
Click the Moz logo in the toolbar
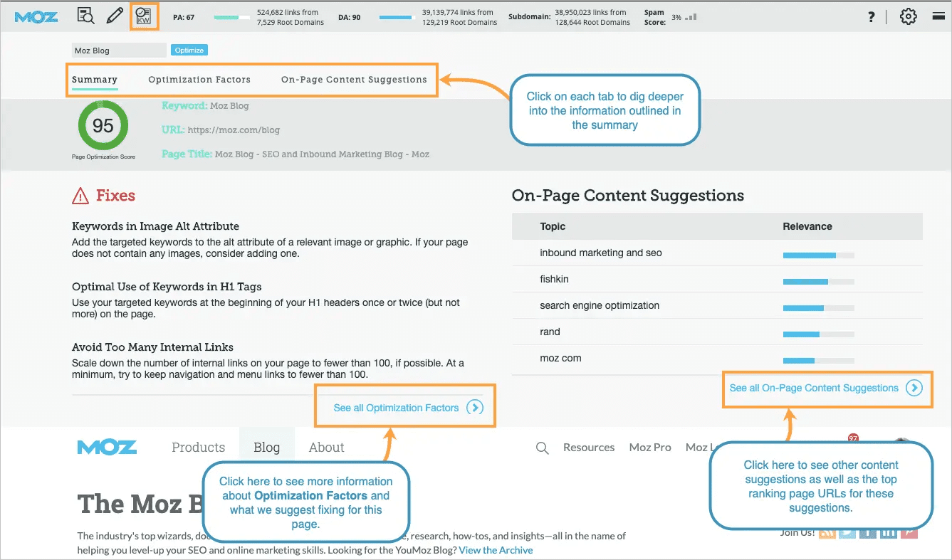[36, 17]
